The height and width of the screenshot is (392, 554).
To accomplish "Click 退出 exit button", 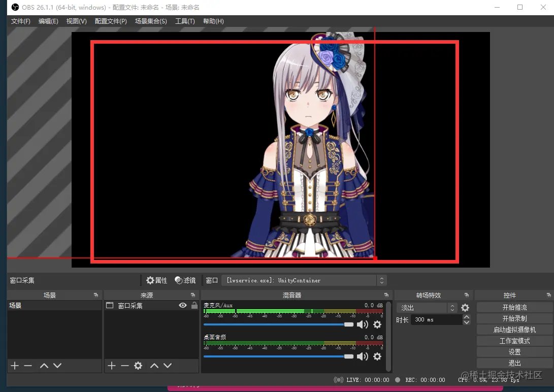I will (x=514, y=363).
